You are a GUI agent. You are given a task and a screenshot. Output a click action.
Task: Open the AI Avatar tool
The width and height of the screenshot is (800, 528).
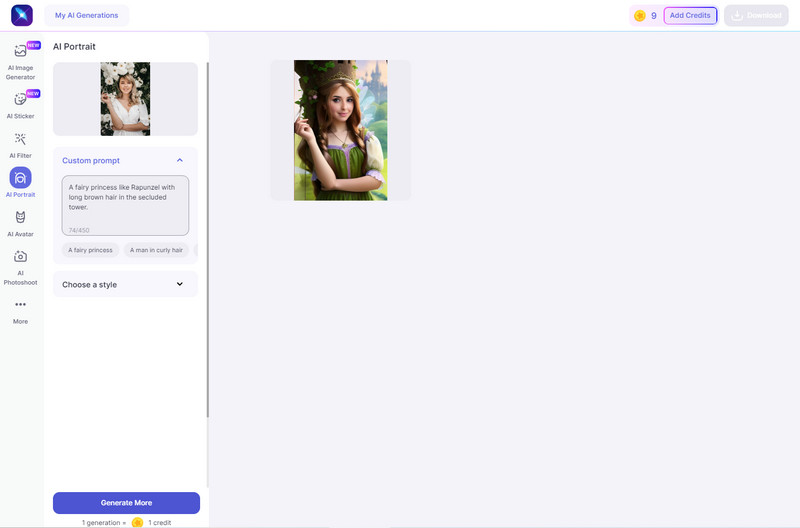pos(20,217)
